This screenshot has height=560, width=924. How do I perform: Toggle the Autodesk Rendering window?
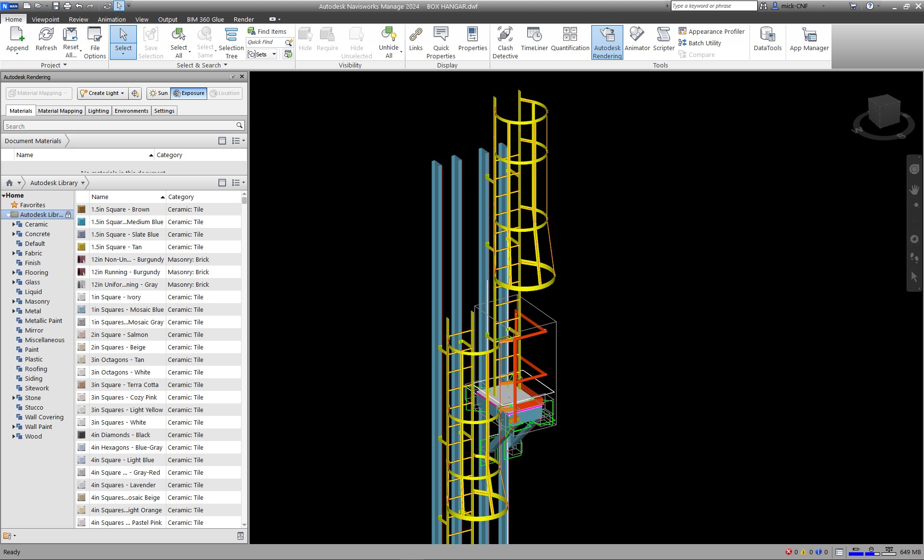[607, 42]
